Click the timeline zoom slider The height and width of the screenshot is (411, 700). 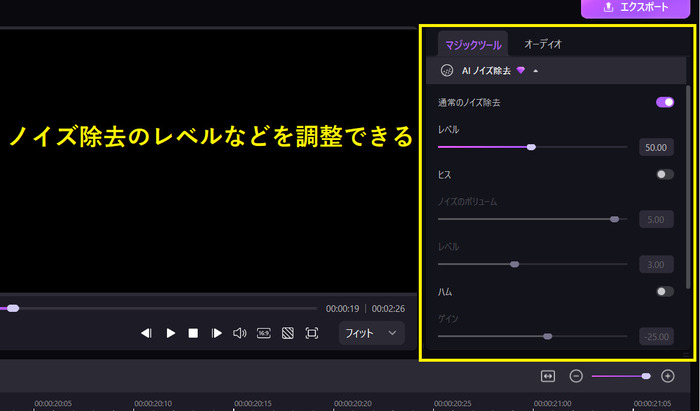point(621,376)
